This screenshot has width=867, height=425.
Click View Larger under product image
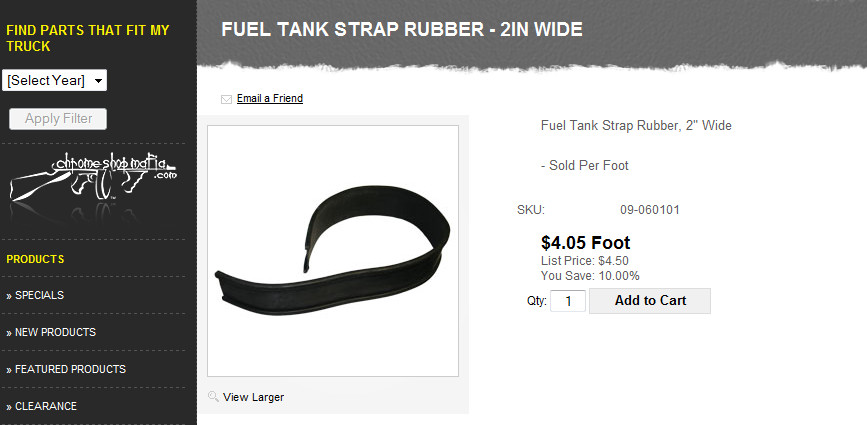(253, 397)
